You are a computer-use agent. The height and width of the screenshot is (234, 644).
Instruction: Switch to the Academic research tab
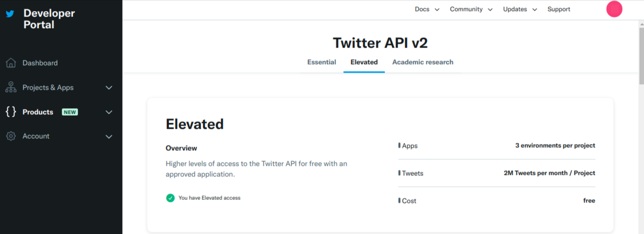pos(422,62)
